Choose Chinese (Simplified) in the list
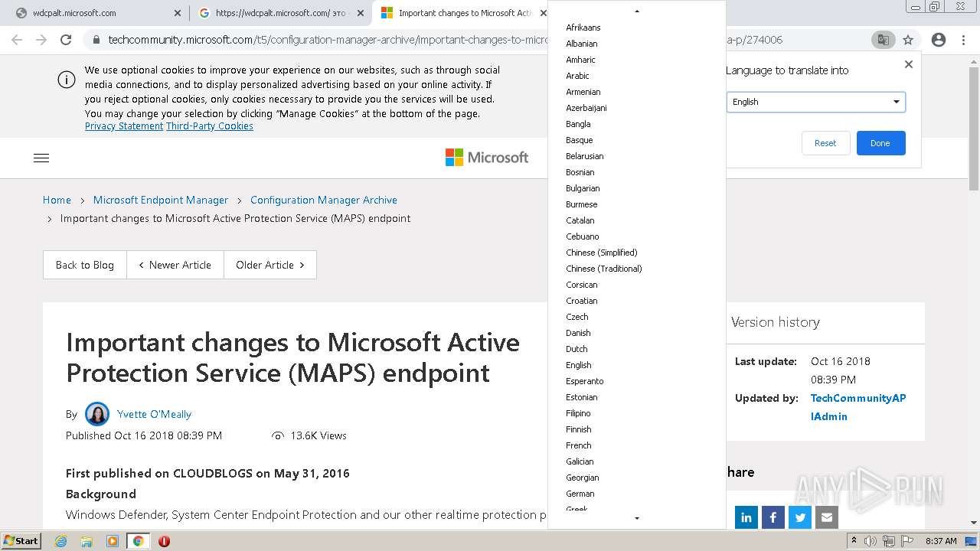Viewport: 980px width, 551px height. 602,253
